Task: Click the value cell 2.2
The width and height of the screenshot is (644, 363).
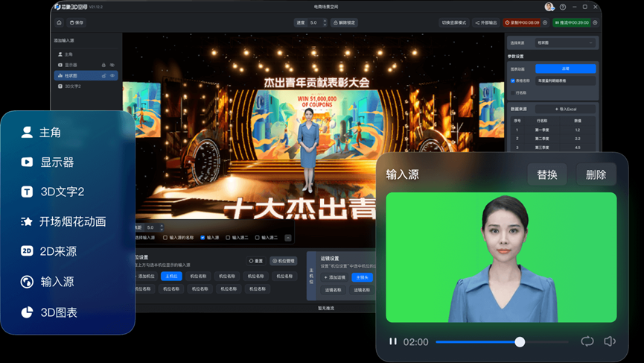Action: click(x=578, y=139)
